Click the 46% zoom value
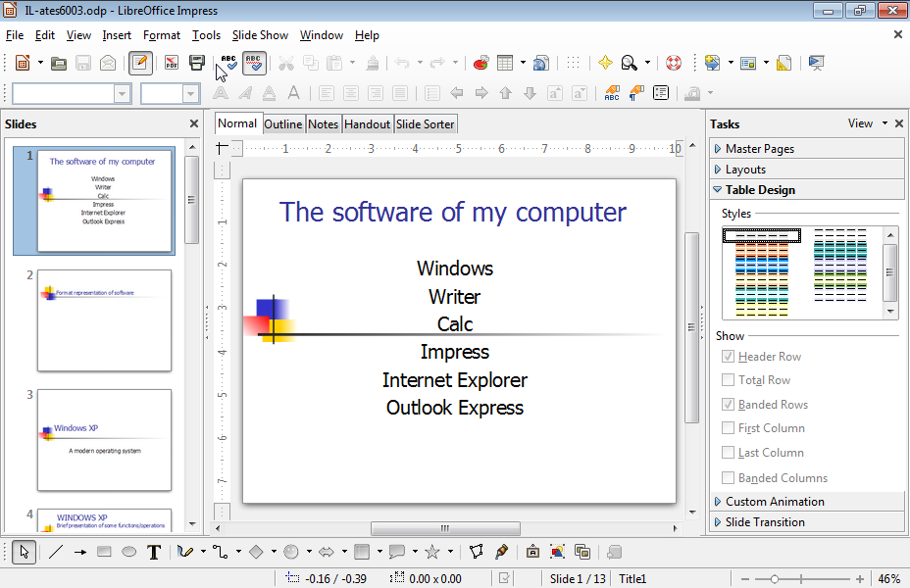910x588 pixels. click(x=888, y=579)
